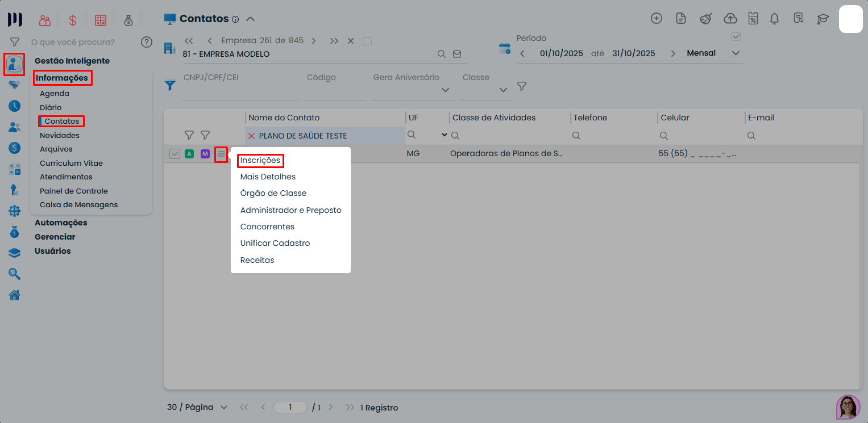Viewport: 868px width, 423px height.
Task: Choose Unificar Cadastro in the menu
Action: pyautogui.click(x=275, y=242)
